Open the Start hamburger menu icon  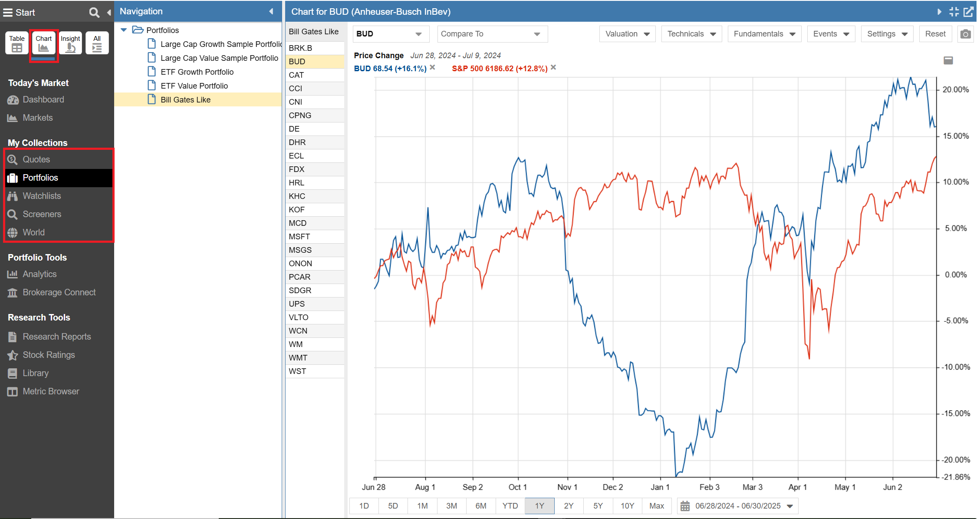[7, 12]
